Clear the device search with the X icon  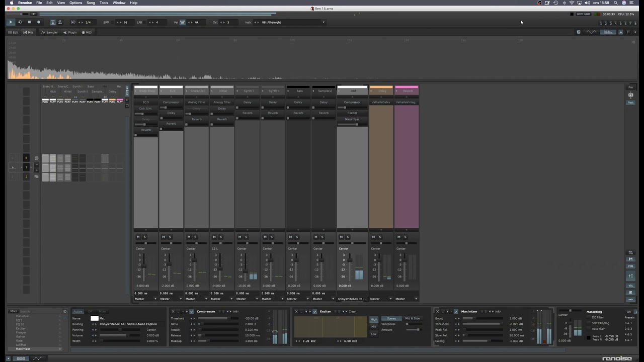tap(64, 311)
